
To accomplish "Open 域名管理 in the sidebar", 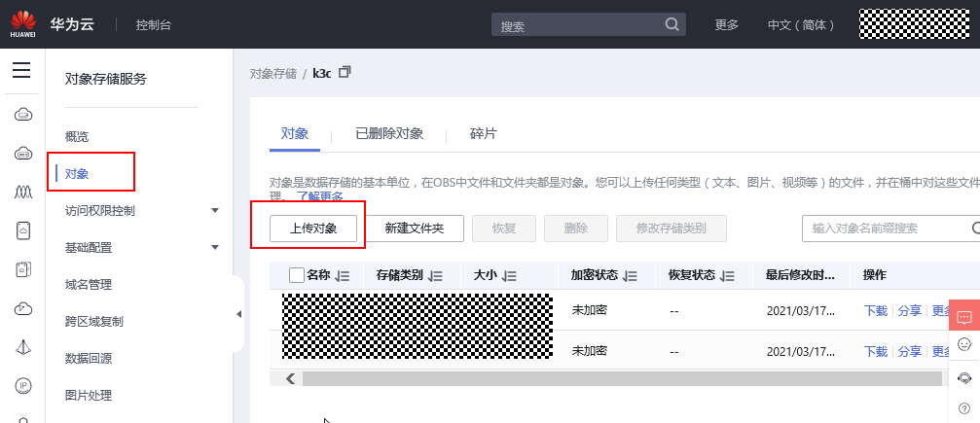I will pyautogui.click(x=89, y=285).
